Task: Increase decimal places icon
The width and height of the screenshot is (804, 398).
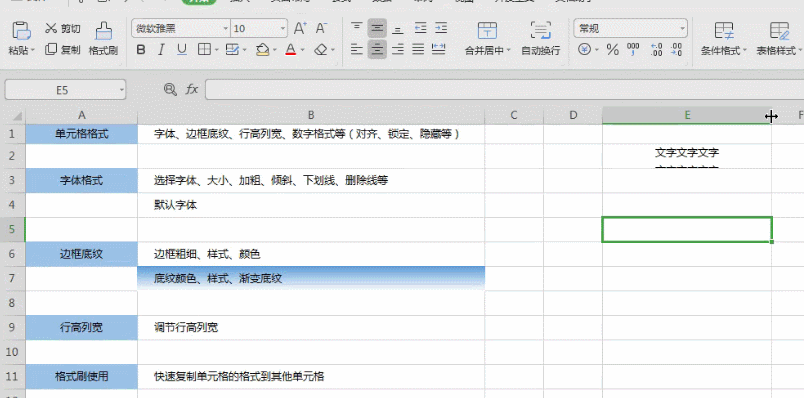Action: [x=656, y=50]
